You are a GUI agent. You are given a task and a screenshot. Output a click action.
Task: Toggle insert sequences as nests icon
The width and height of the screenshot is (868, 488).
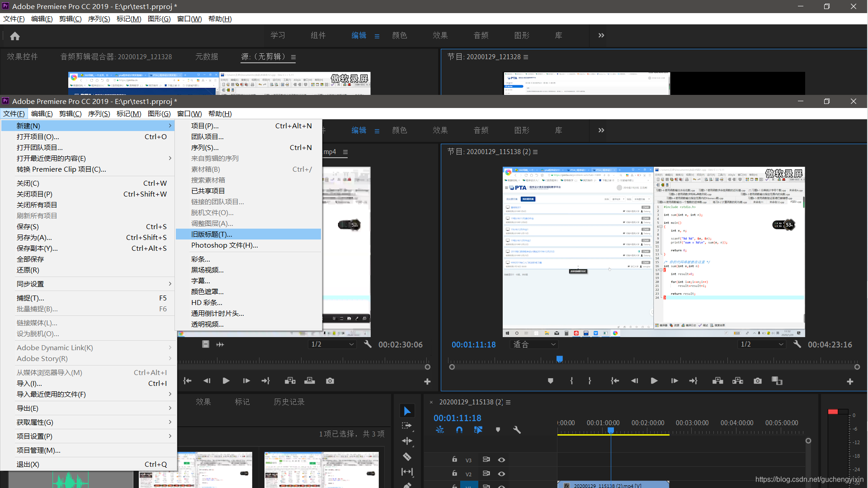440,430
